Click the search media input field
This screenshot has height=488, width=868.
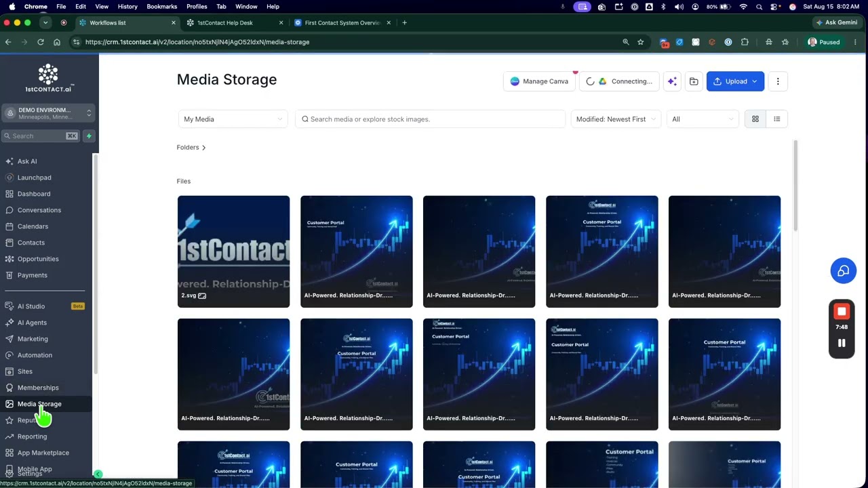[430, 119]
